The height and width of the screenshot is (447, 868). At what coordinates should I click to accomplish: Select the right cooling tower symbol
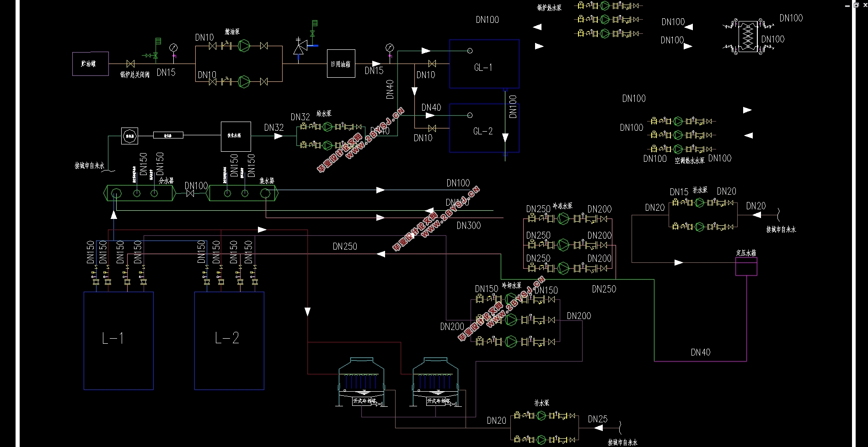(x=436, y=382)
